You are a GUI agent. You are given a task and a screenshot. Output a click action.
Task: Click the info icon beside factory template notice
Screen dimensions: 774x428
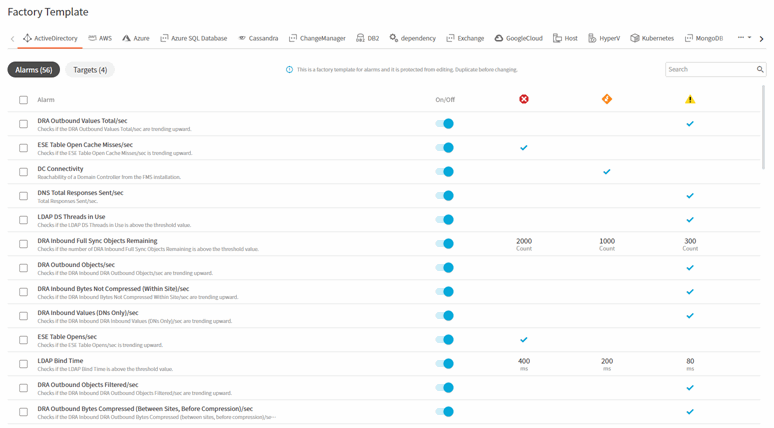tap(290, 70)
